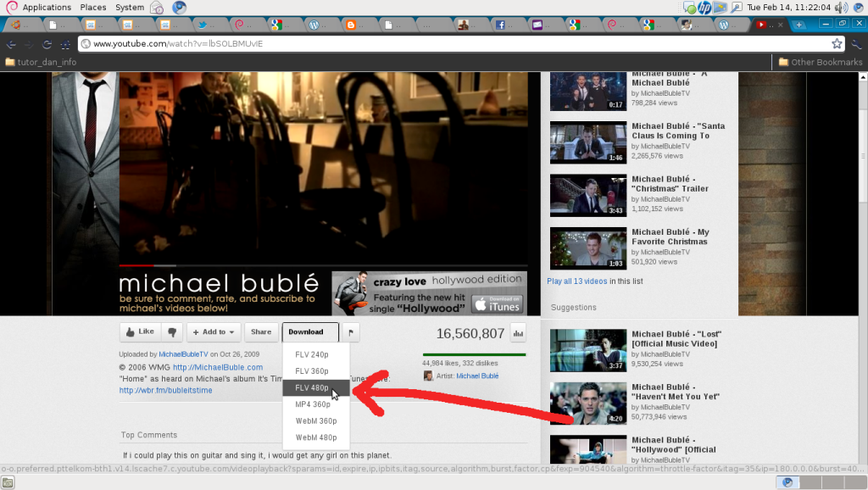Choose FLV 240p download option
This screenshot has width=868, height=490.
pos(316,354)
